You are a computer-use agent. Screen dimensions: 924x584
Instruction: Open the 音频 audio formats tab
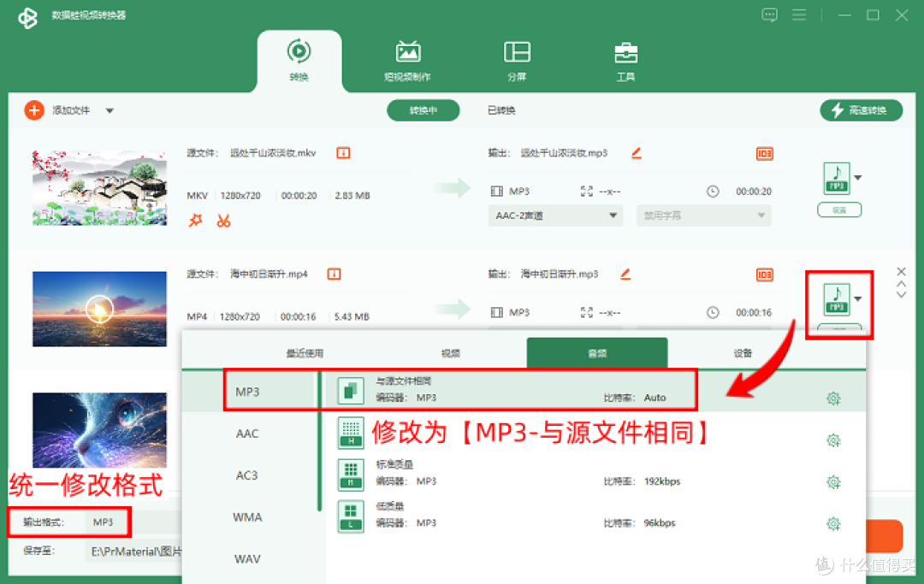(x=597, y=353)
